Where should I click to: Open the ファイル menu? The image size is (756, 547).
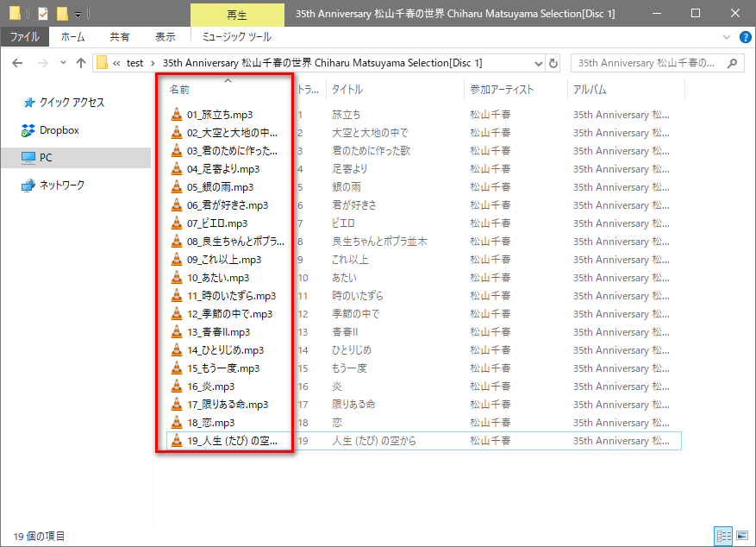24,37
